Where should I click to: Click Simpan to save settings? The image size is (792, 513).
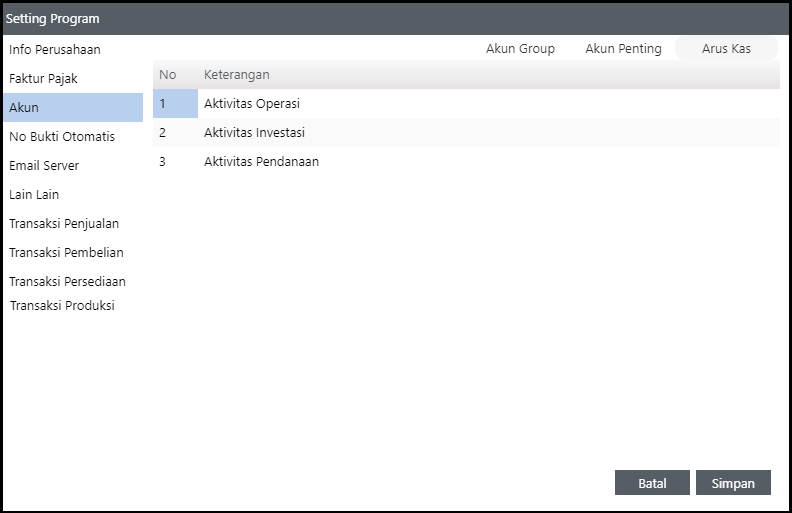tap(733, 483)
